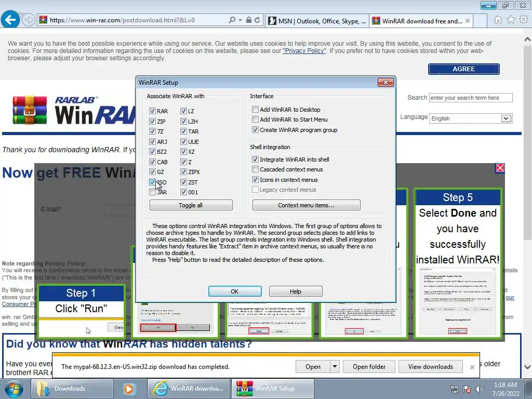The height and width of the screenshot is (399, 532).
Task: Click Open folder in download bar
Action: (369, 366)
